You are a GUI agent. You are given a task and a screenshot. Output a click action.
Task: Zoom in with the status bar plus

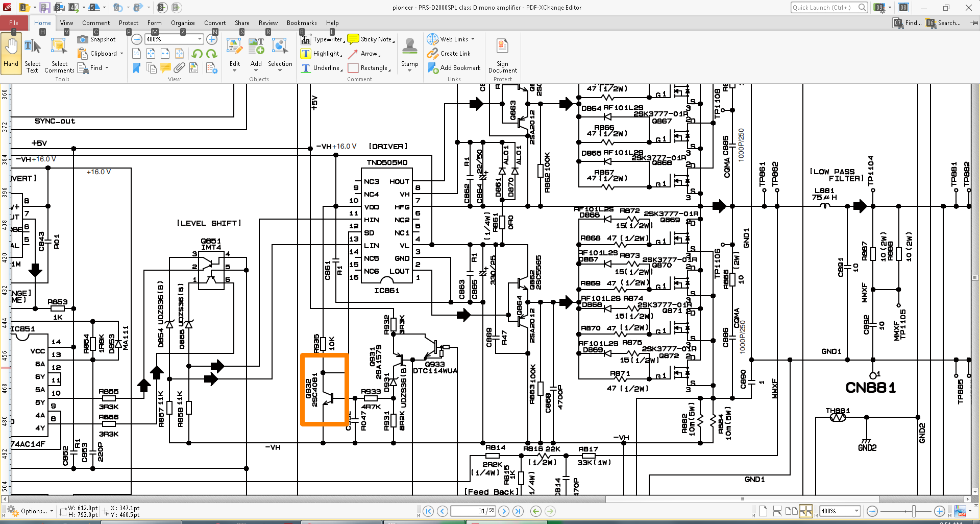click(939, 511)
